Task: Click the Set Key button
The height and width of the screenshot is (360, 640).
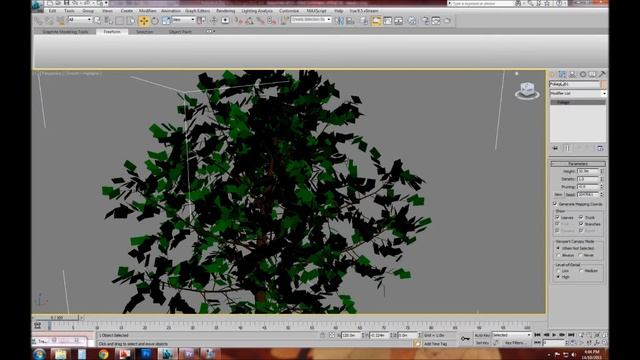Action: [x=482, y=343]
